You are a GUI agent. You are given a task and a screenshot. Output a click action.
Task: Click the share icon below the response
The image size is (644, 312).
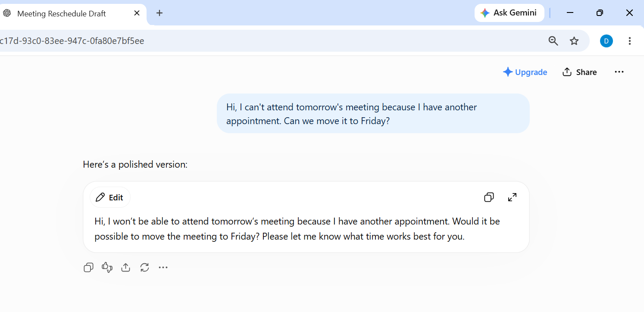tap(125, 268)
